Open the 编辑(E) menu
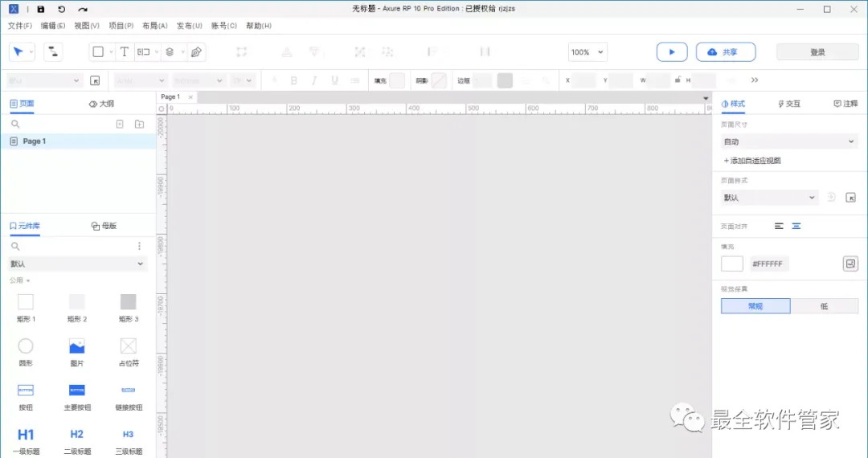Viewport: 868px width, 458px height. click(53, 26)
